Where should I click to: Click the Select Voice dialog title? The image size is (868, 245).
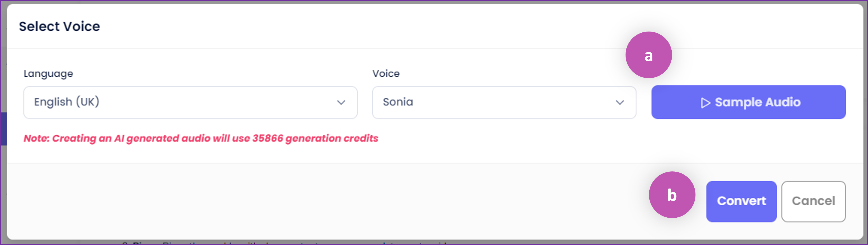[x=59, y=26]
